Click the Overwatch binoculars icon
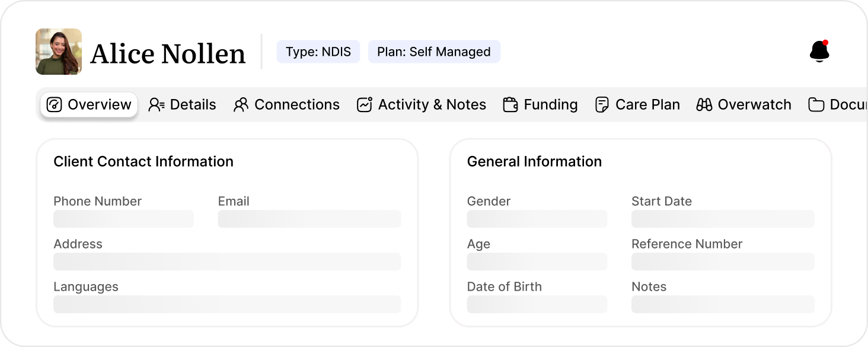 [704, 105]
